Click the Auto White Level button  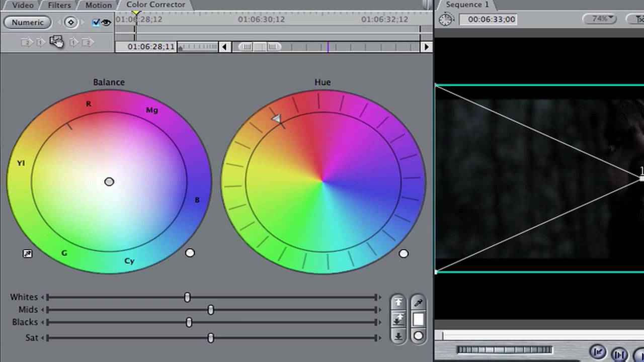398,302
